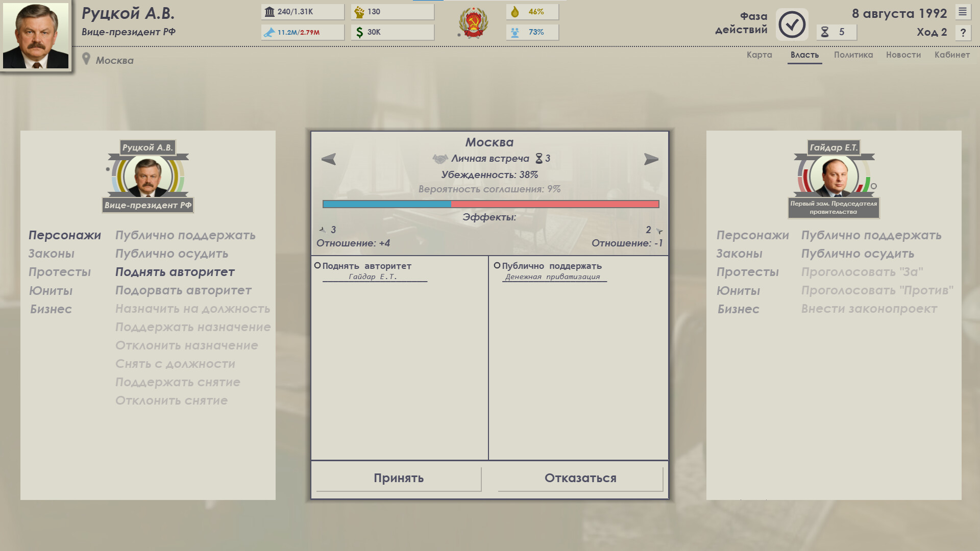The image size is (980, 551).
Task: Click the population support icon at 73%
Action: pos(514,32)
